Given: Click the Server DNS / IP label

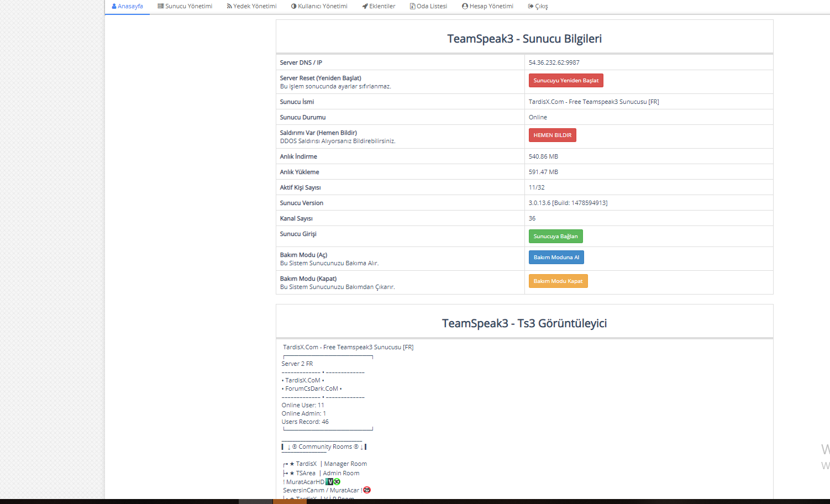Looking at the screenshot, I should (301, 62).
